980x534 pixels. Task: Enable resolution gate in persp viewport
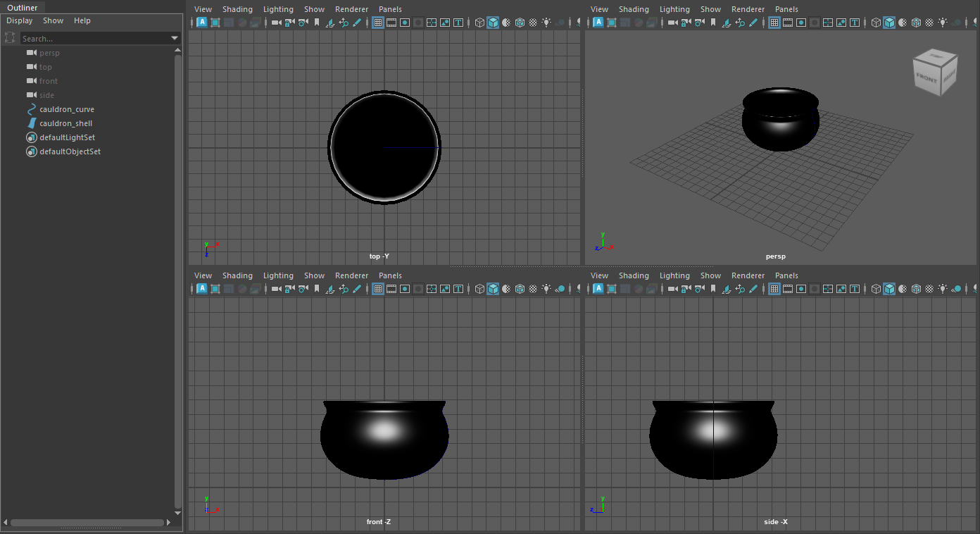click(x=800, y=22)
